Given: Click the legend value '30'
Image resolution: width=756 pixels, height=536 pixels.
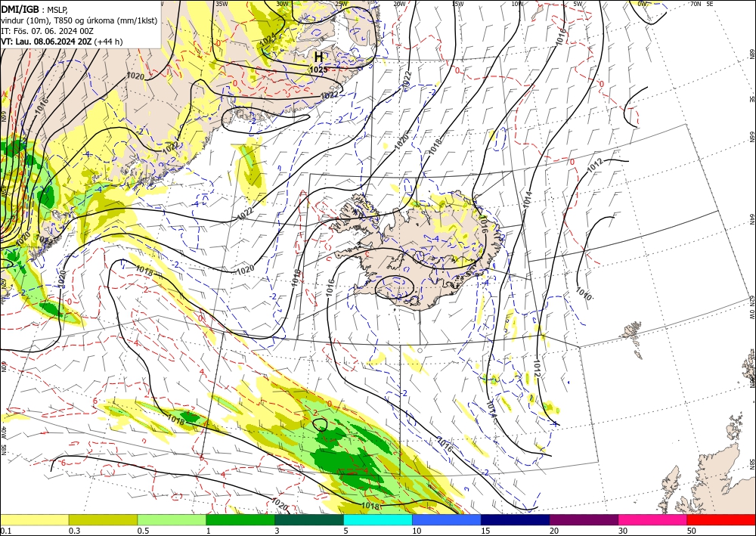Looking at the screenshot, I should 623,531.
